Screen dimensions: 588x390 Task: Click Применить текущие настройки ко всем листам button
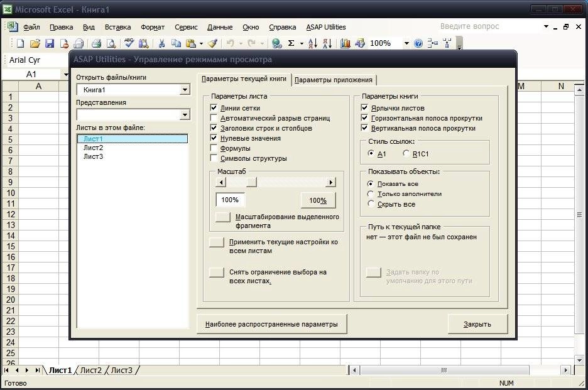[217, 242]
